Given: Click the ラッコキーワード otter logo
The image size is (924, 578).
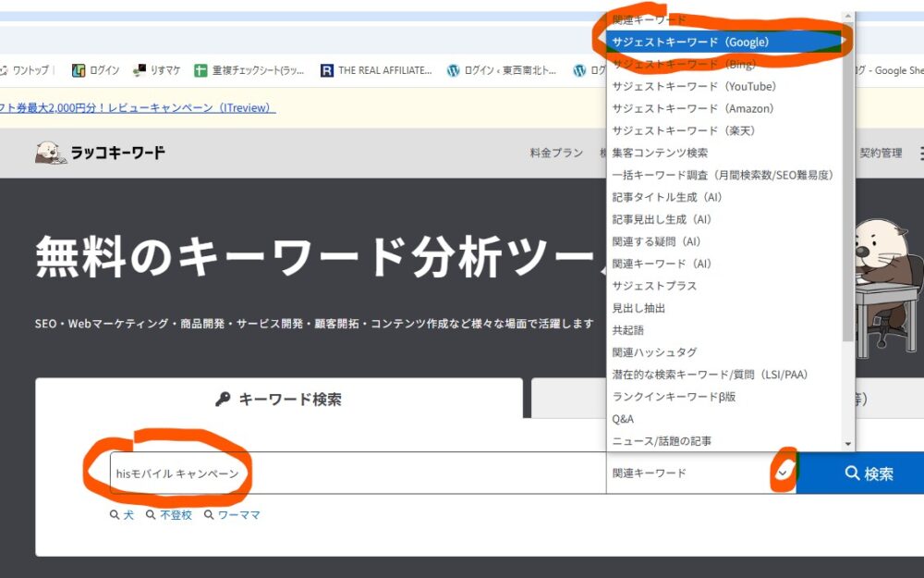Looking at the screenshot, I should 100,153.
